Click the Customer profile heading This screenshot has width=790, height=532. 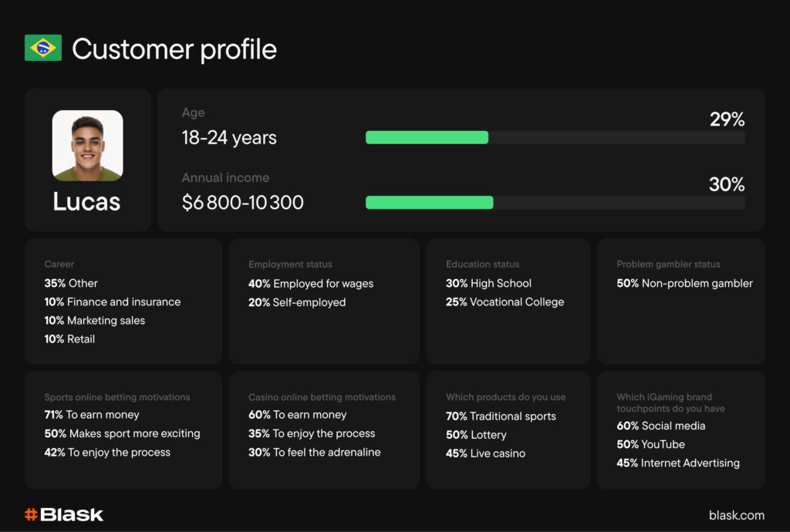pos(174,49)
